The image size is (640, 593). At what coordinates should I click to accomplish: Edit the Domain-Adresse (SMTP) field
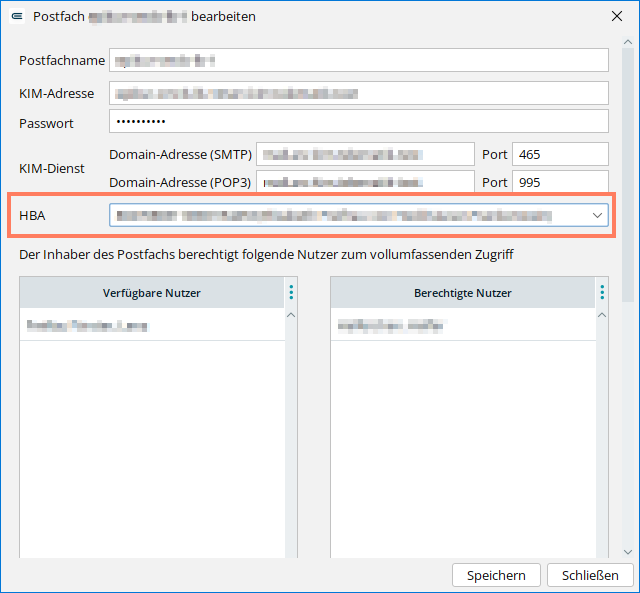tap(365, 154)
